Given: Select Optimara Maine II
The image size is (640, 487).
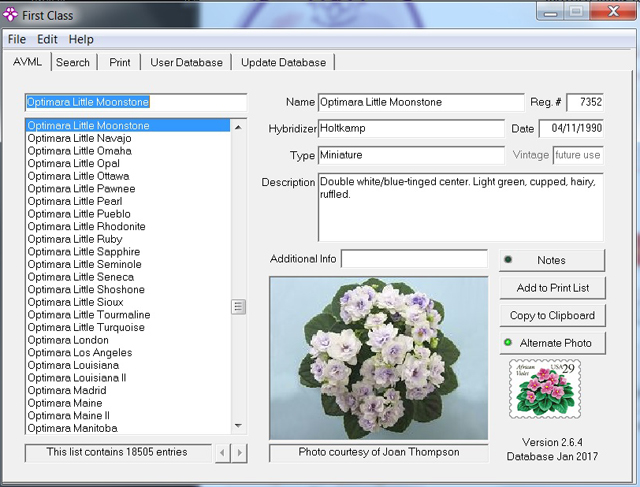Looking at the screenshot, I should (128, 416).
